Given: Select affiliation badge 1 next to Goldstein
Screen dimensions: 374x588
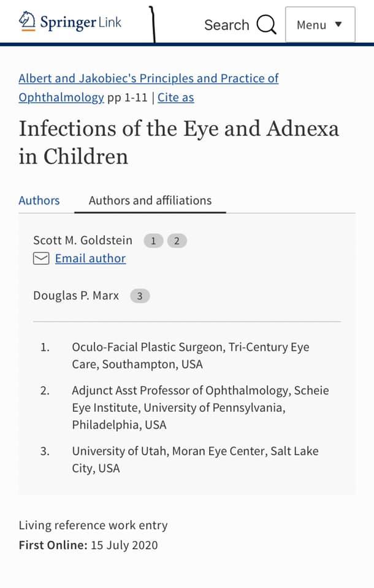Looking at the screenshot, I should 153,241.
